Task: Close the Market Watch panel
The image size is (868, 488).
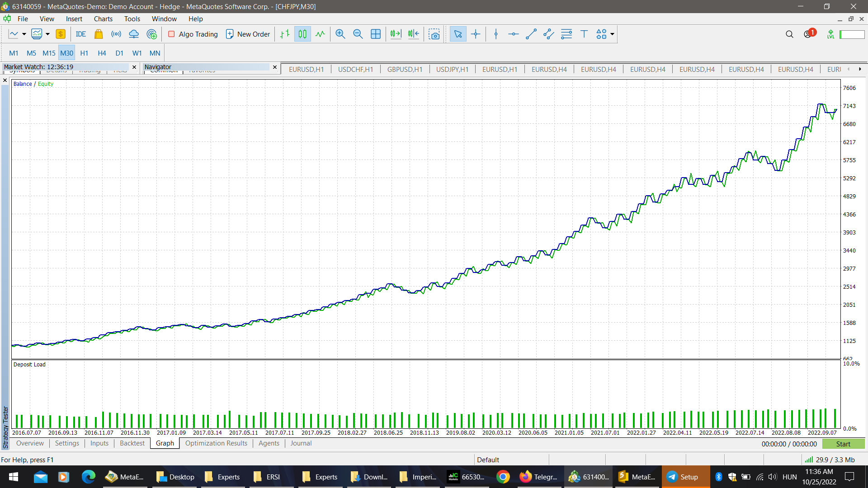Action: tap(134, 67)
